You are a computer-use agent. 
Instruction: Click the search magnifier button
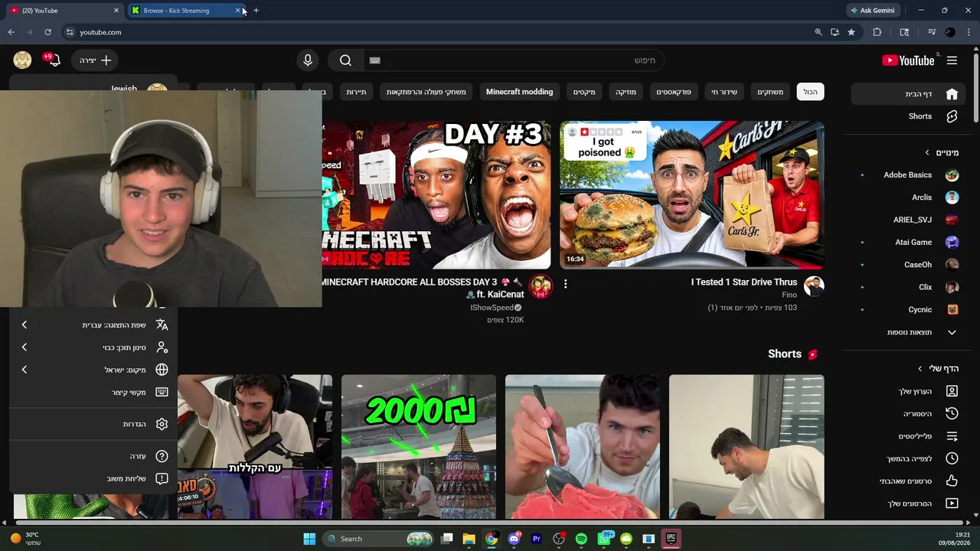coord(345,60)
